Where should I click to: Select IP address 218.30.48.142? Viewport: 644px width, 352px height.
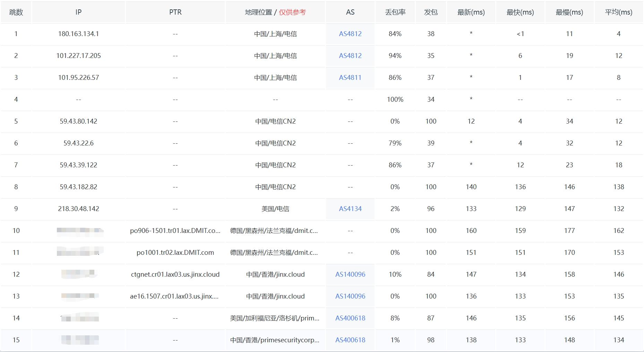[x=78, y=209]
